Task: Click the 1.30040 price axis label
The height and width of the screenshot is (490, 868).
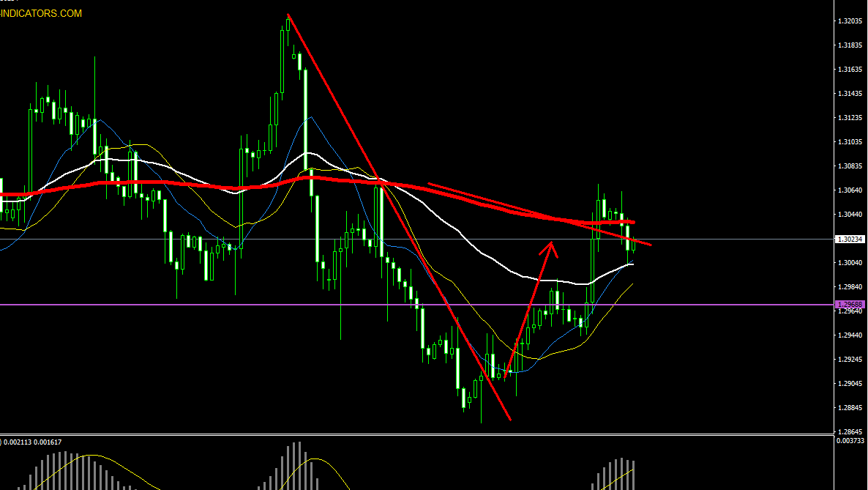Action: pos(850,263)
